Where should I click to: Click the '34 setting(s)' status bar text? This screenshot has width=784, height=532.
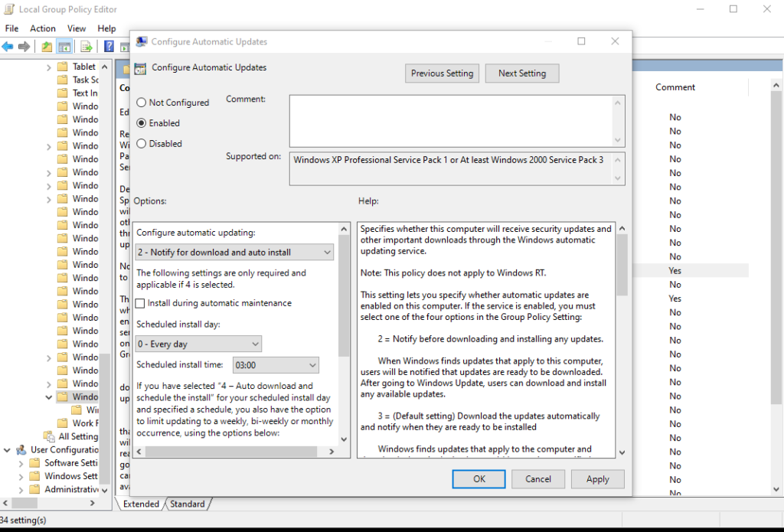click(23, 520)
